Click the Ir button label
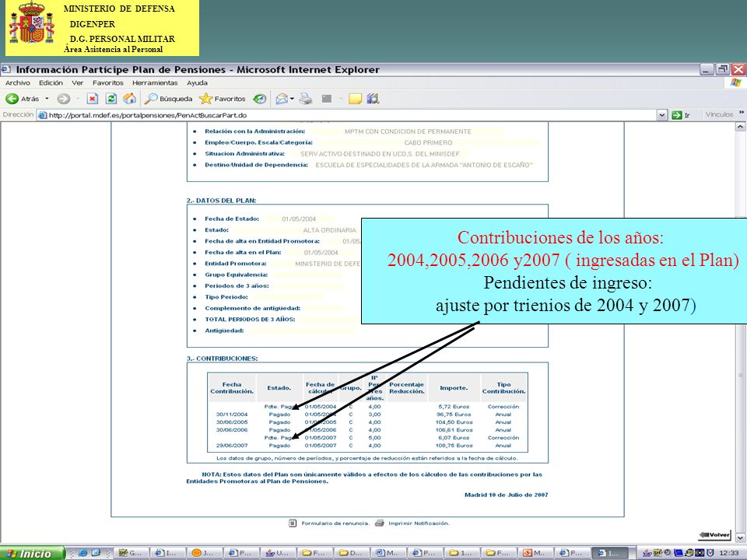Image resolution: width=747 pixels, height=560 pixels. tap(687, 115)
